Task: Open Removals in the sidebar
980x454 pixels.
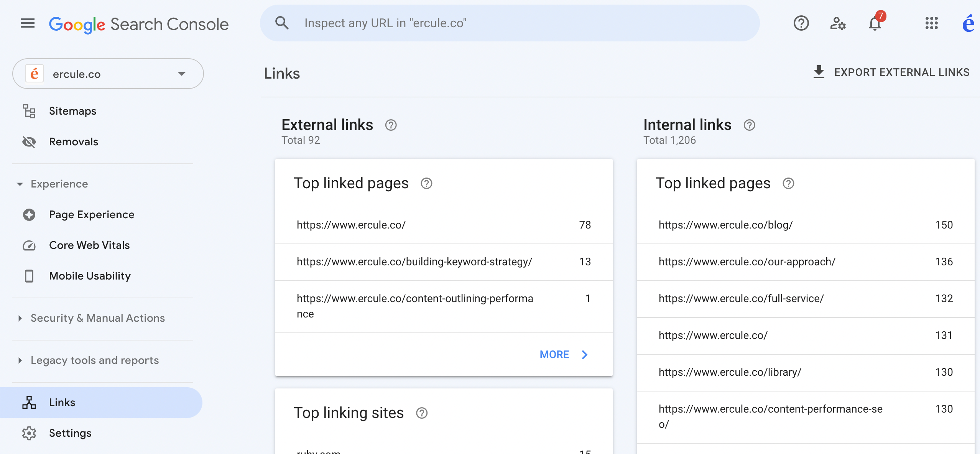Action: (x=102, y=142)
